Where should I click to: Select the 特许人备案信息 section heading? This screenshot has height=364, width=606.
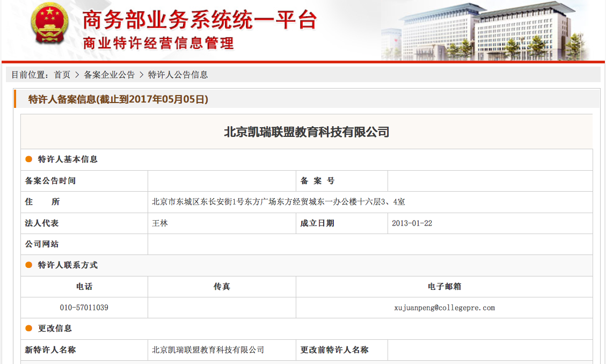[118, 99]
